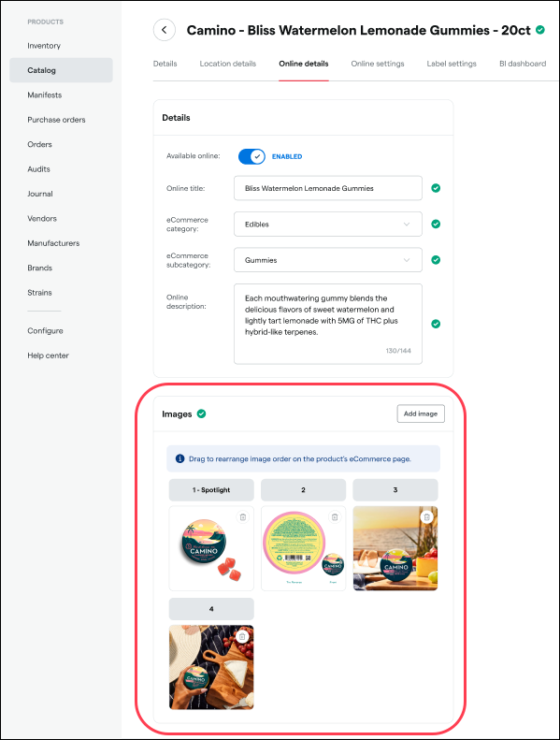
Task: Click trash icon on image 4
Action: point(242,637)
